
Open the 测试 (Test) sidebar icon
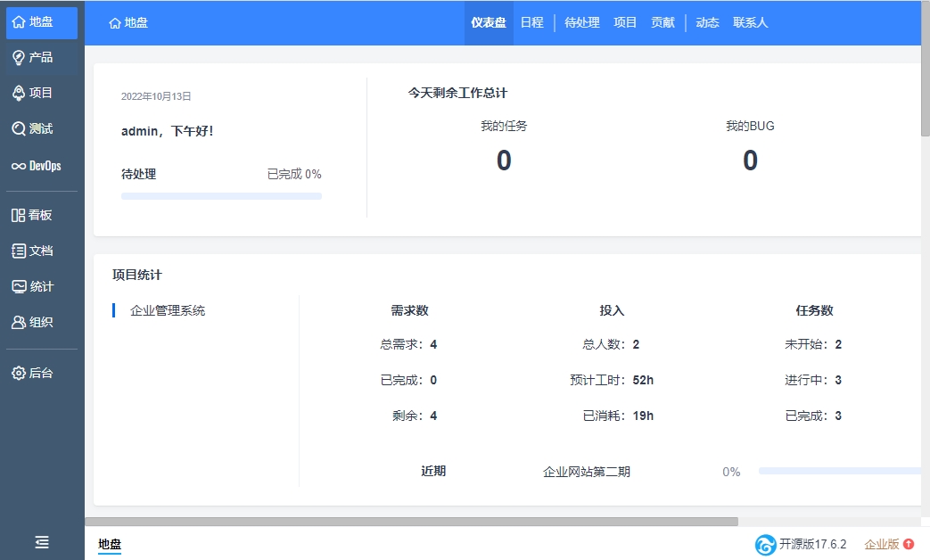[19, 128]
